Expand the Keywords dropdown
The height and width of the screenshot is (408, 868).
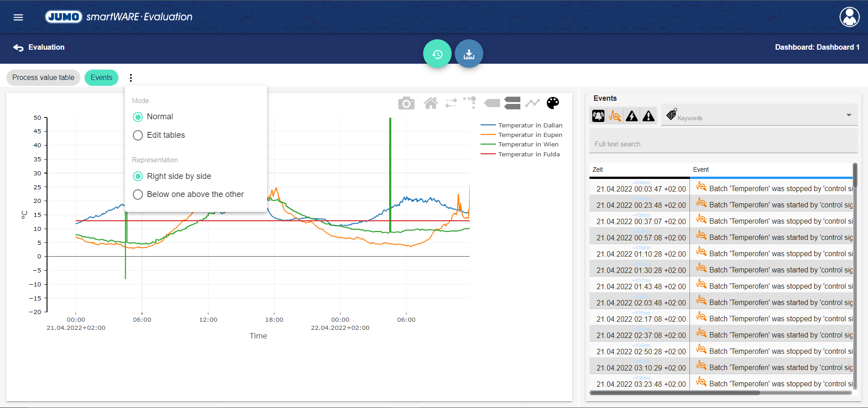tap(849, 115)
